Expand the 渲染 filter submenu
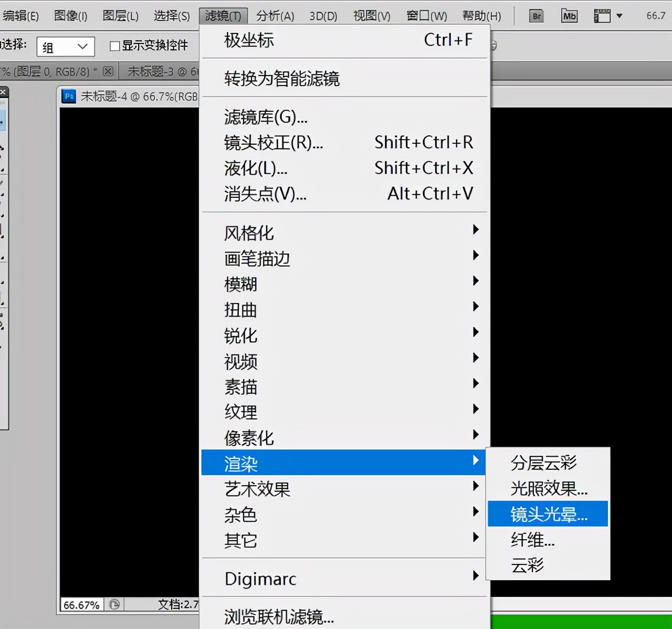The height and width of the screenshot is (629, 672). click(241, 463)
